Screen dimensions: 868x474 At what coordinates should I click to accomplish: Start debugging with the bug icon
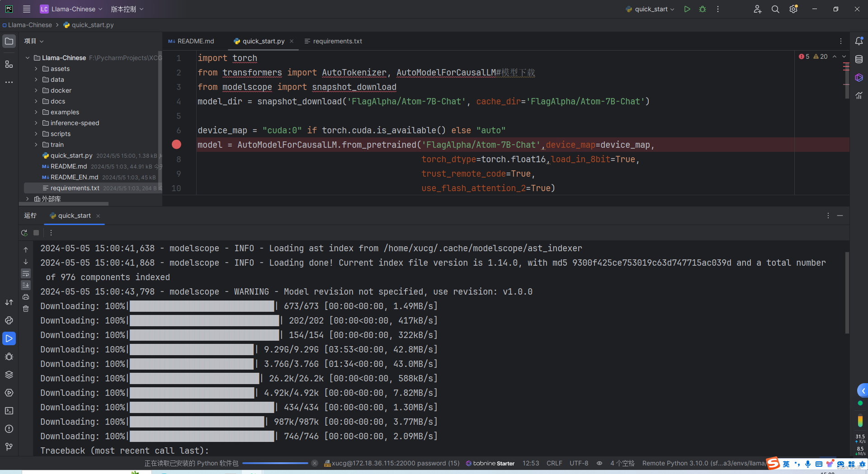[703, 9]
